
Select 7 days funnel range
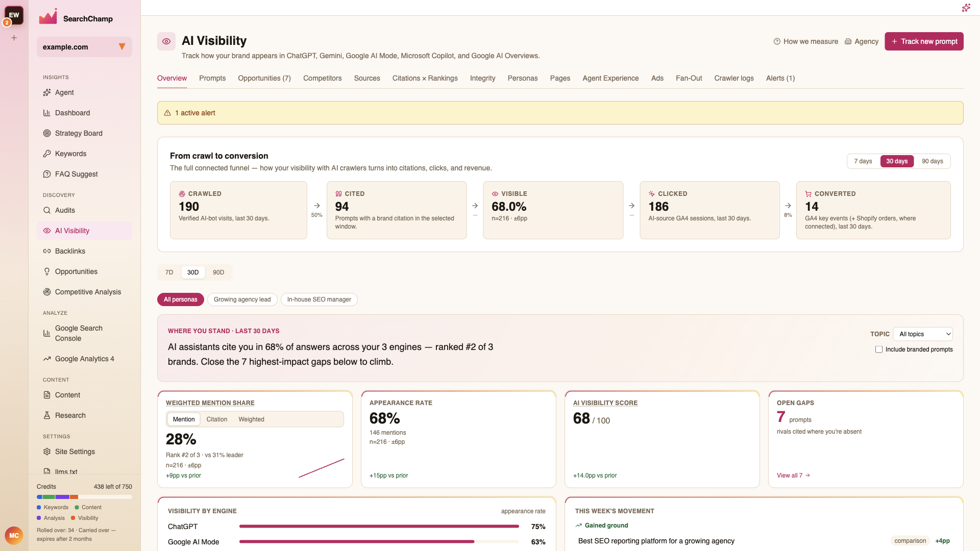coord(863,161)
